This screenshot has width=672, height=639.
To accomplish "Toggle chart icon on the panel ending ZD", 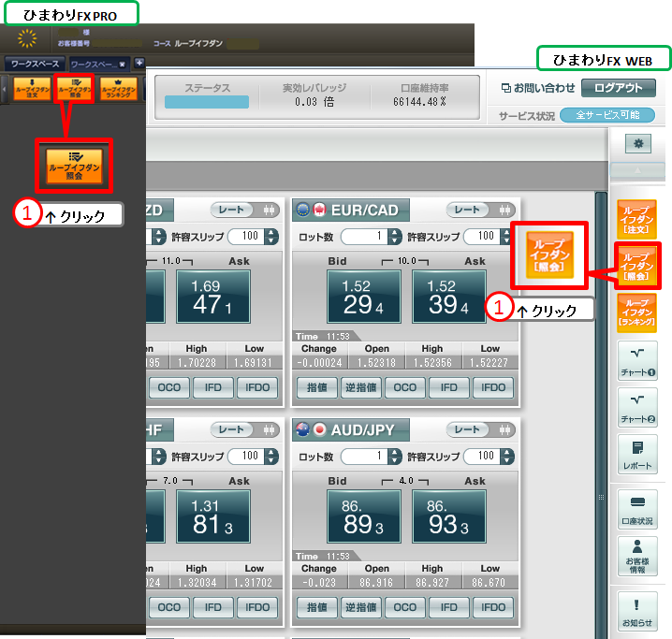I will 269,210.
